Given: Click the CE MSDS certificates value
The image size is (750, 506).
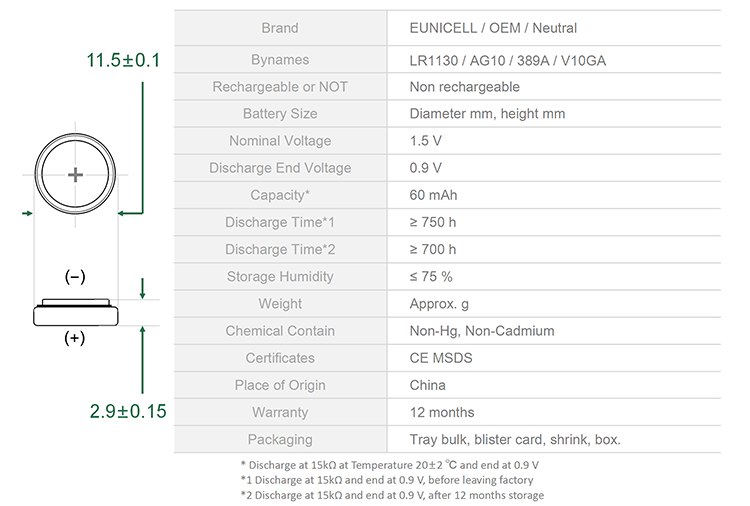Looking at the screenshot, I should coord(441,358).
